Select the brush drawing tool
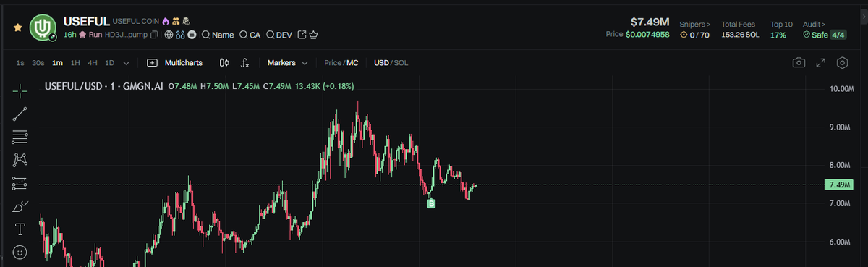Screen dimensions: 868x267 [x=20, y=206]
